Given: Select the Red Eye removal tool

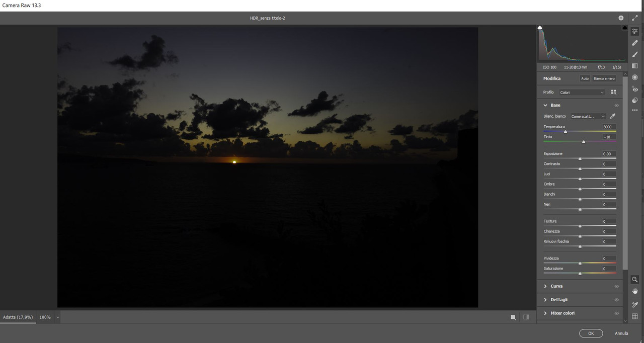Looking at the screenshot, I should [635, 89].
